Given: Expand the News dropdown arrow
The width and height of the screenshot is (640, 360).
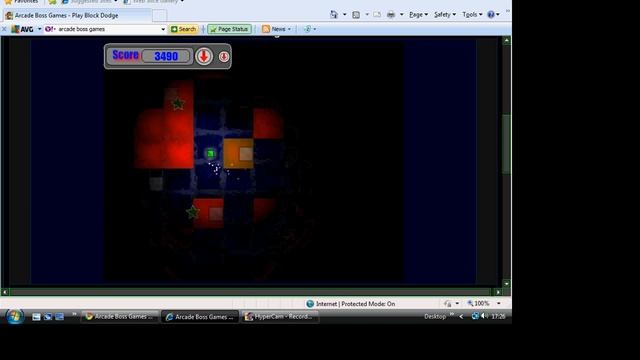Looking at the screenshot, I should [289, 29].
